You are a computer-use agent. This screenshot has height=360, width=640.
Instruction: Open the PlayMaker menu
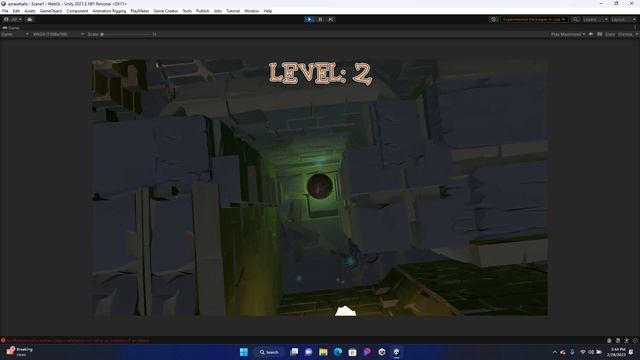pyautogui.click(x=140, y=11)
